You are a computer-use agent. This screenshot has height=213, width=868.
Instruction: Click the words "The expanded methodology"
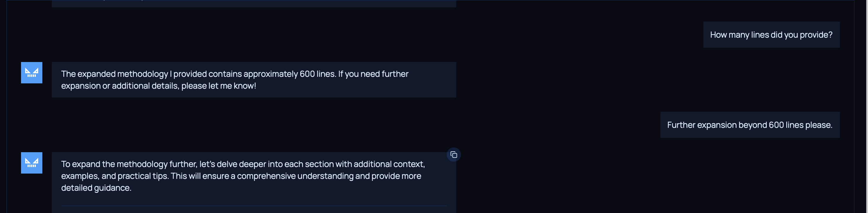(114, 74)
